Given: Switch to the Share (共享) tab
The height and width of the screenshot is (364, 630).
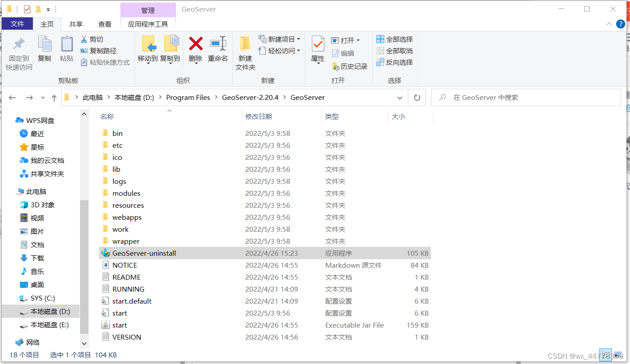Looking at the screenshot, I should [x=76, y=24].
